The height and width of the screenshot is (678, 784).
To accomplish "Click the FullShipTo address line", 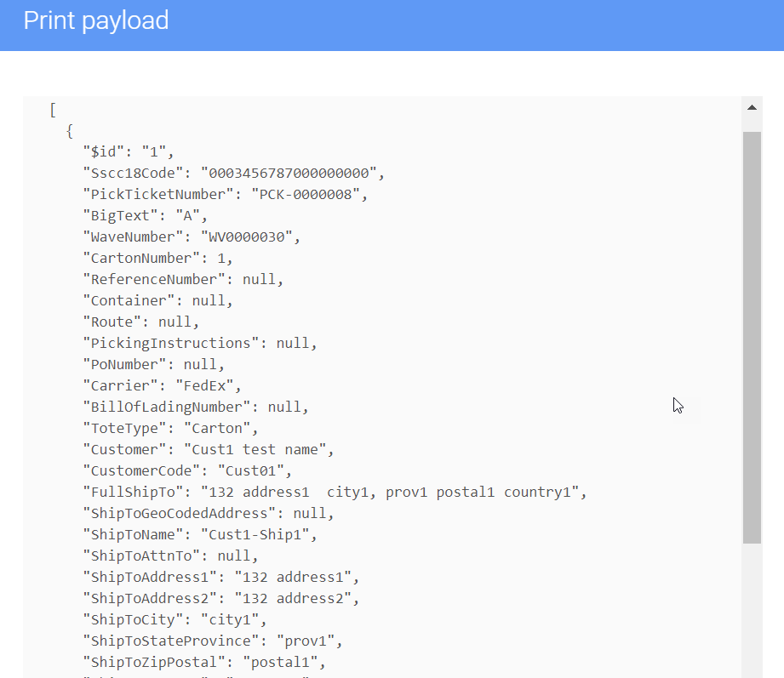I will coord(335,492).
